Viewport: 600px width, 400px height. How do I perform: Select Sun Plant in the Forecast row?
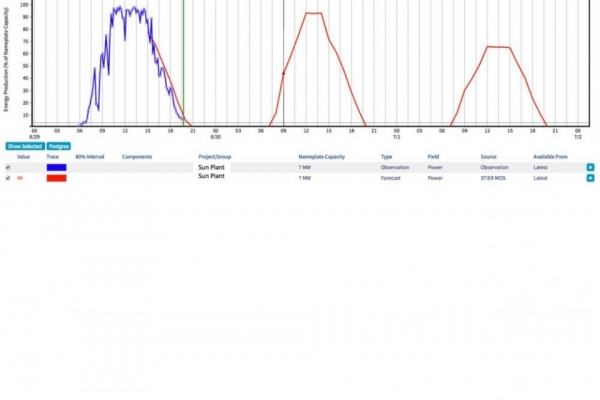[x=211, y=177]
